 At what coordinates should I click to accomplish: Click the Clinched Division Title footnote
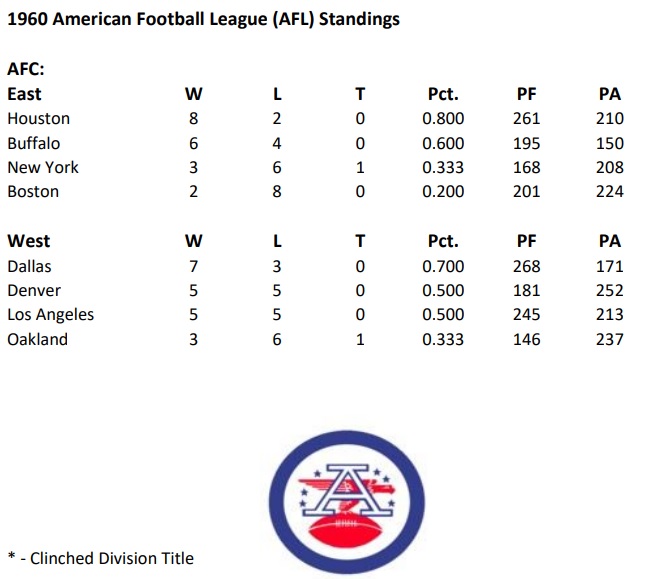(x=100, y=558)
